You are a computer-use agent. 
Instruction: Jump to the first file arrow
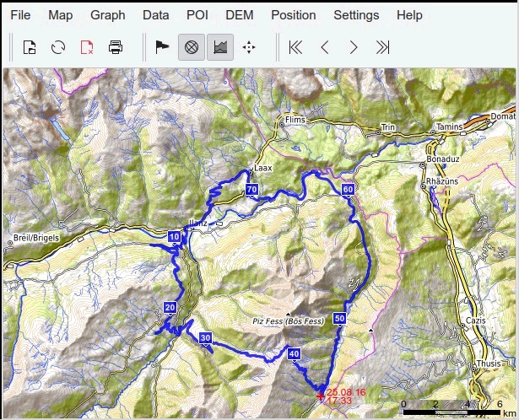tap(295, 47)
